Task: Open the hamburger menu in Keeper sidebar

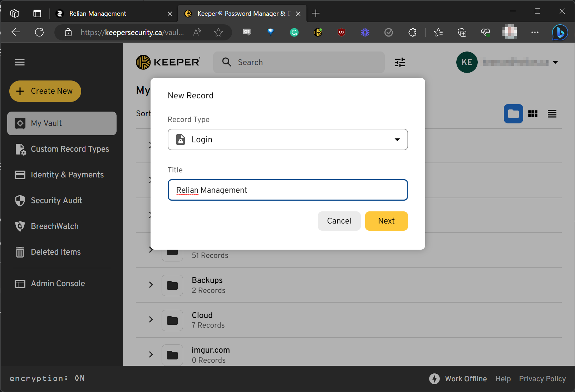Action: [20, 62]
